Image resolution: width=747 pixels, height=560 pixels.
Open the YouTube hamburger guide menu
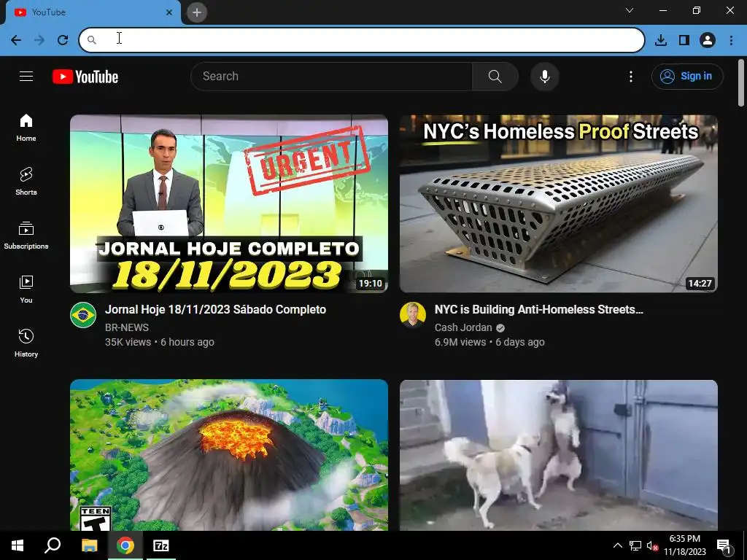click(26, 76)
